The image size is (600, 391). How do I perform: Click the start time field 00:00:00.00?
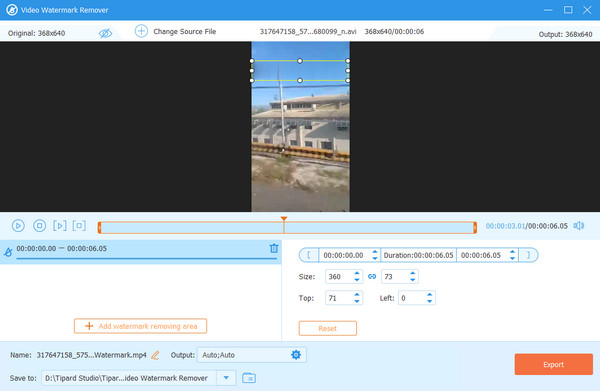(x=344, y=255)
